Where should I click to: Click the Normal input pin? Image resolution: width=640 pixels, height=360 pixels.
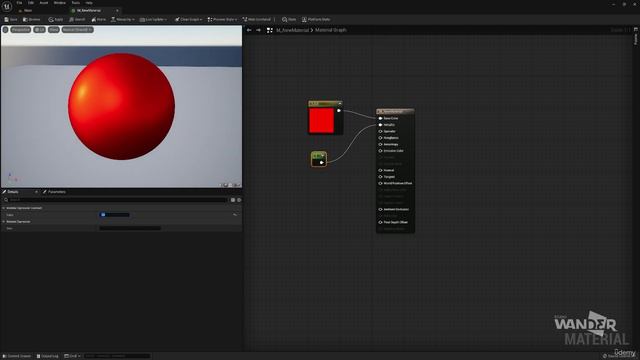click(380, 170)
